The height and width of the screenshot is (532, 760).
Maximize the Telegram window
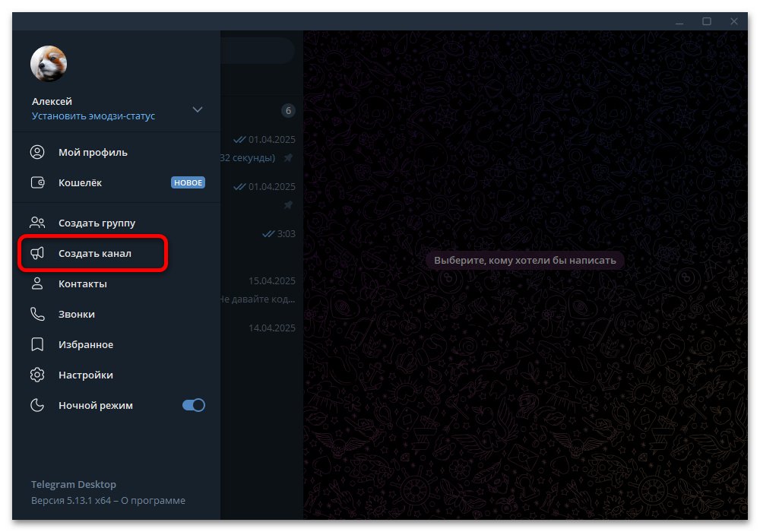click(x=707, y=22)
